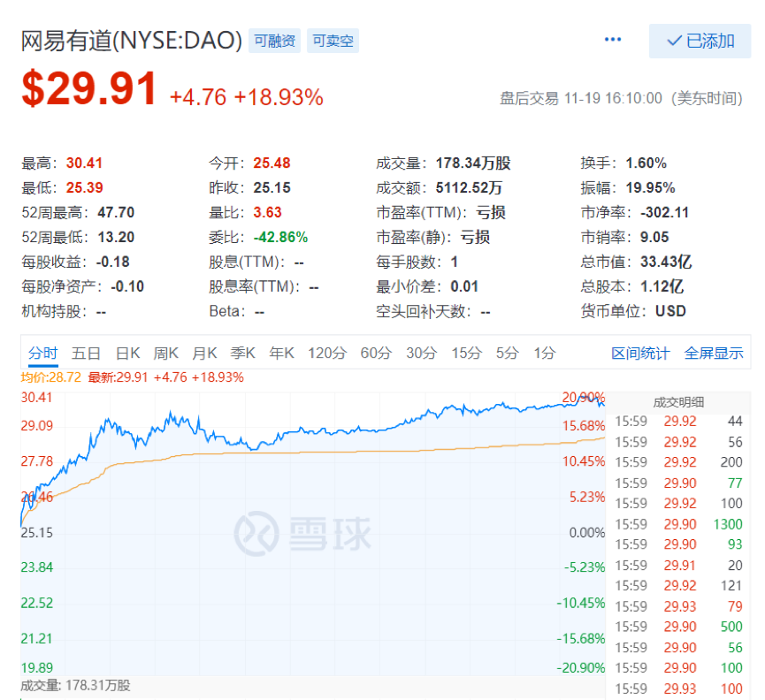This screenshot has height=700, width=765.
Task: Click the 52周最低 value 13.20
Action: coord(116,238)
